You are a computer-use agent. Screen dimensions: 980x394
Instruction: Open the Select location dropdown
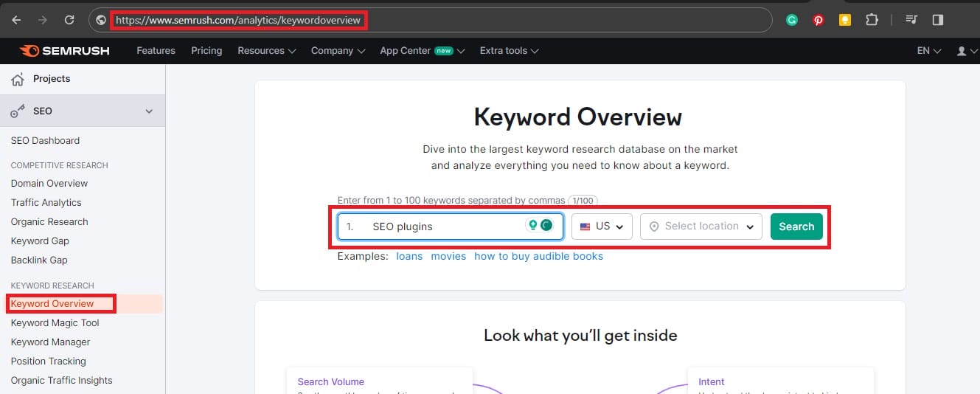pyautogui.click(x=701, y=227)
